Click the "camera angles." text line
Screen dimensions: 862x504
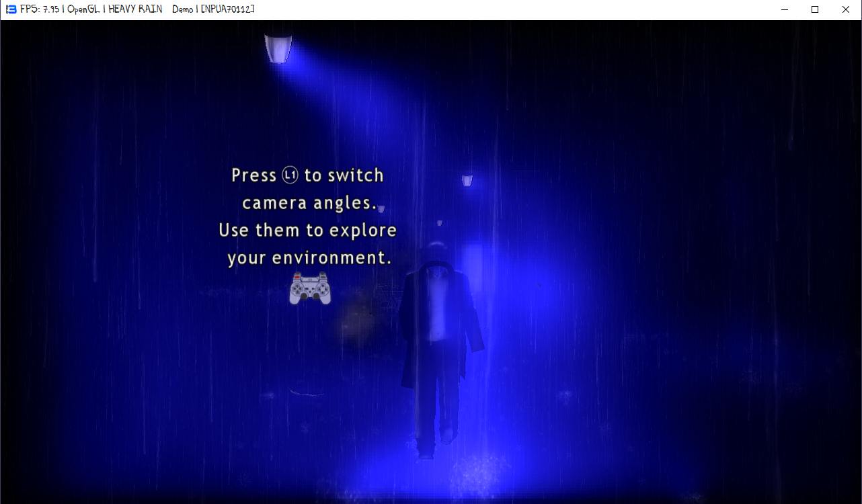coord(309,203)
